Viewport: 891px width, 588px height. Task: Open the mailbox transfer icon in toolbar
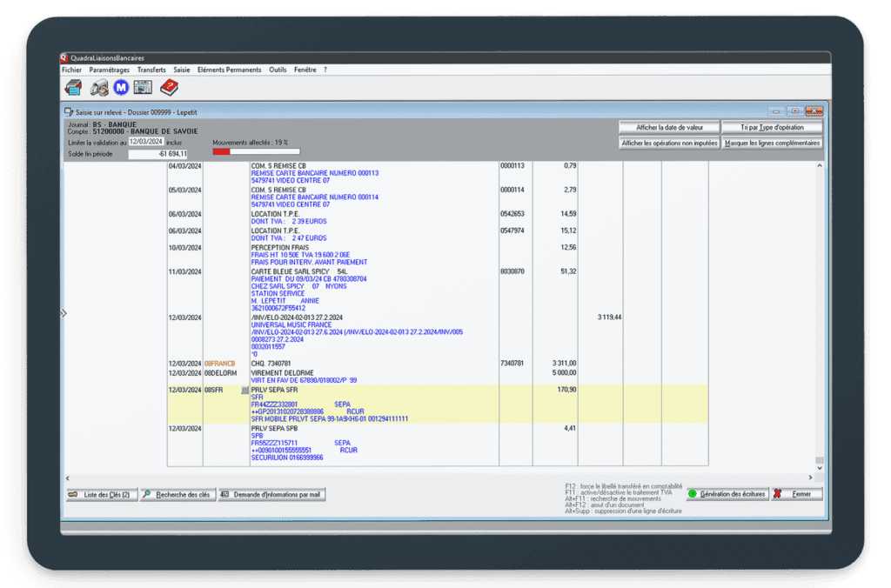(x=98, y=87)
